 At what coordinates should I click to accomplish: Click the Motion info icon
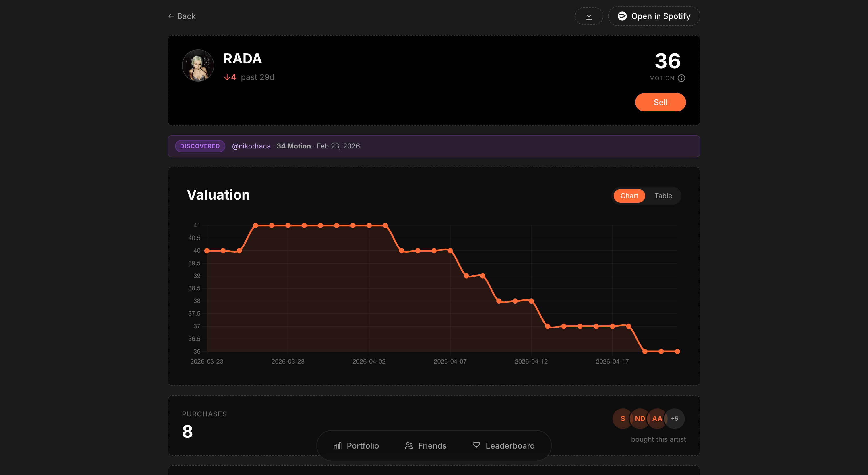681,78
